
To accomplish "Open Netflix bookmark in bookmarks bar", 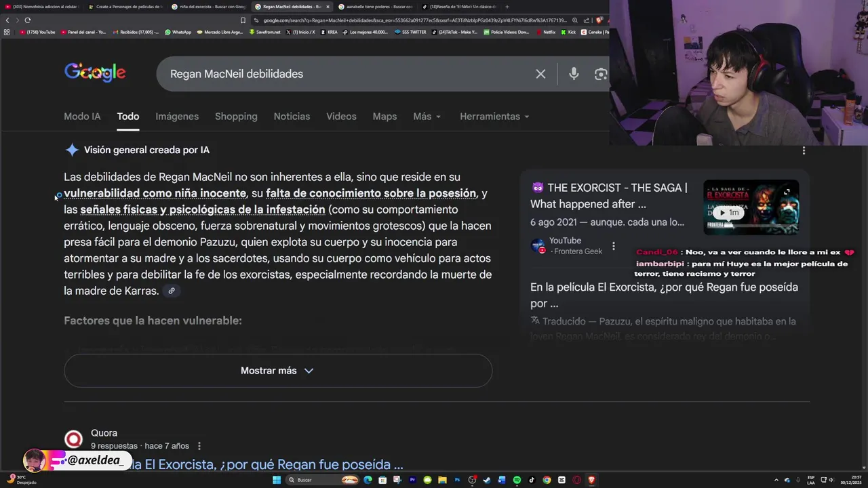I will coord(545,32).
